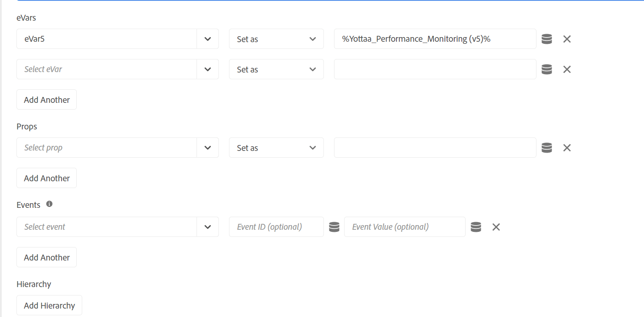Add another eVar mapping
Image resolution: width=644 pixels, height=317 pixels.
click(46, 99)
